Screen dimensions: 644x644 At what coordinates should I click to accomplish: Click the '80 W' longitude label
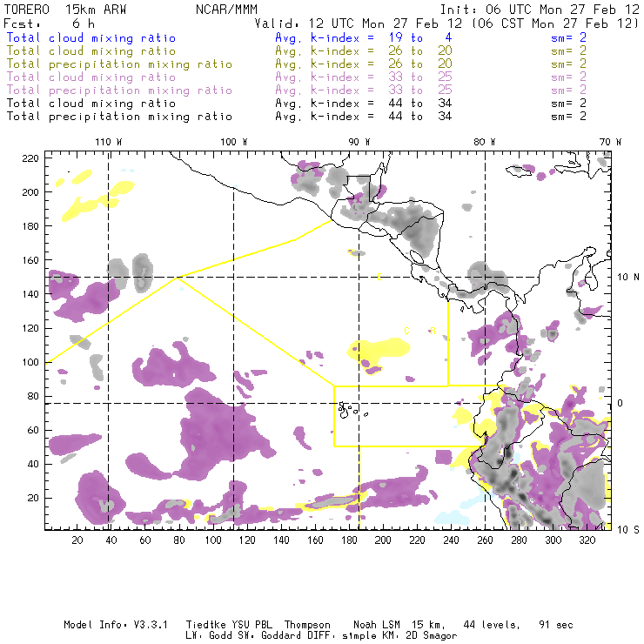pyautogui.click(x=485, y=142)
